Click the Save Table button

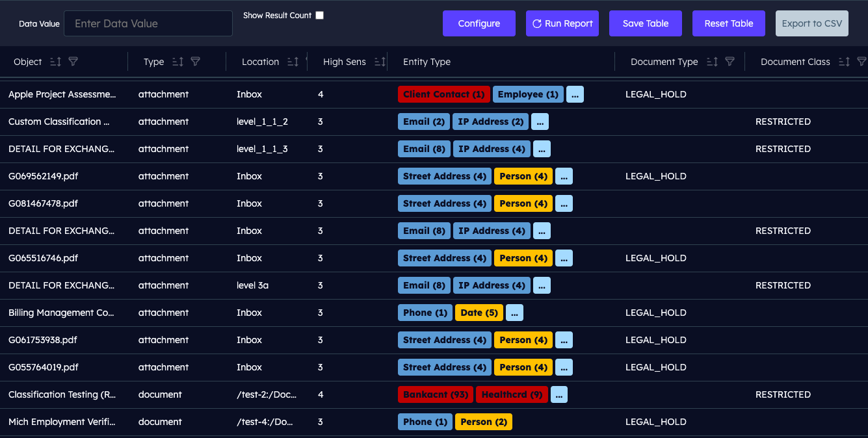coord(646,23)
